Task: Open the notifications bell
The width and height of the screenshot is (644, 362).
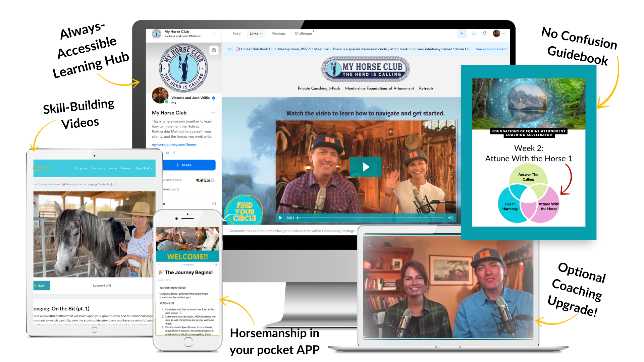Action: (484, 34)
